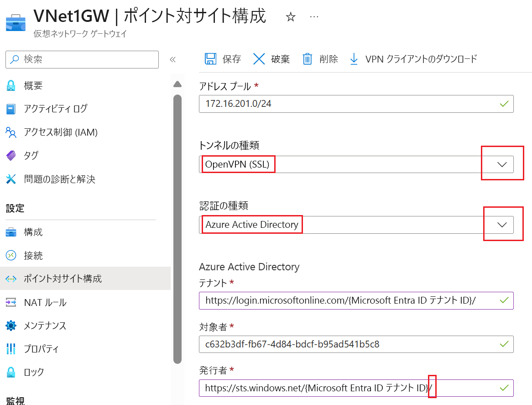Click the メンテナンス gear icon
The width and height of the screenshot is (532, 405).
pos(11,326)
